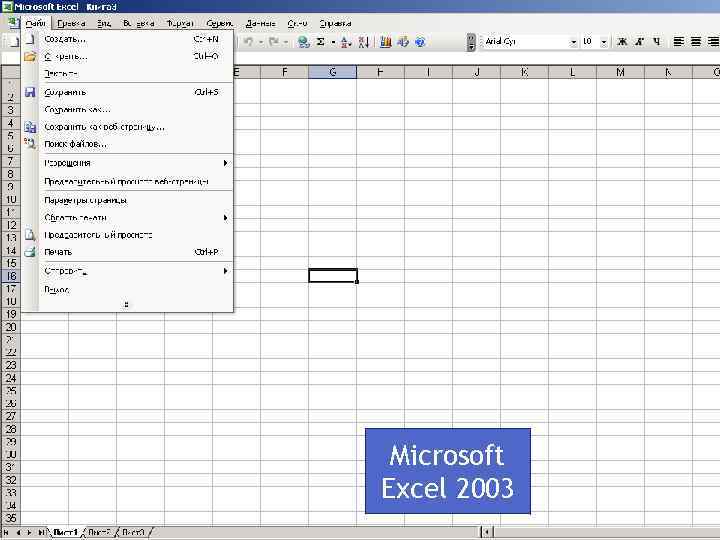Switch to the Лист1 sheet tab
The image size is (720, 540).
click(x=65, y=532)
